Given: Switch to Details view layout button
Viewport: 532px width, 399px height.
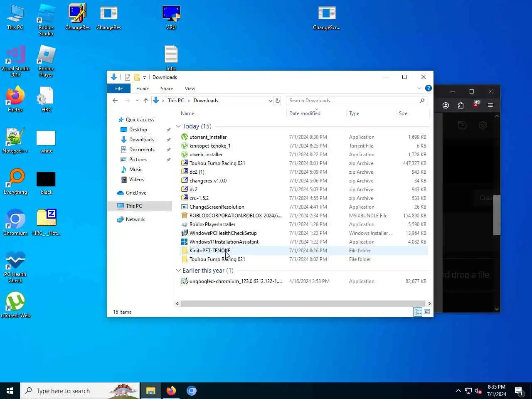Looking at the screenshot, I should pos(418,312).
